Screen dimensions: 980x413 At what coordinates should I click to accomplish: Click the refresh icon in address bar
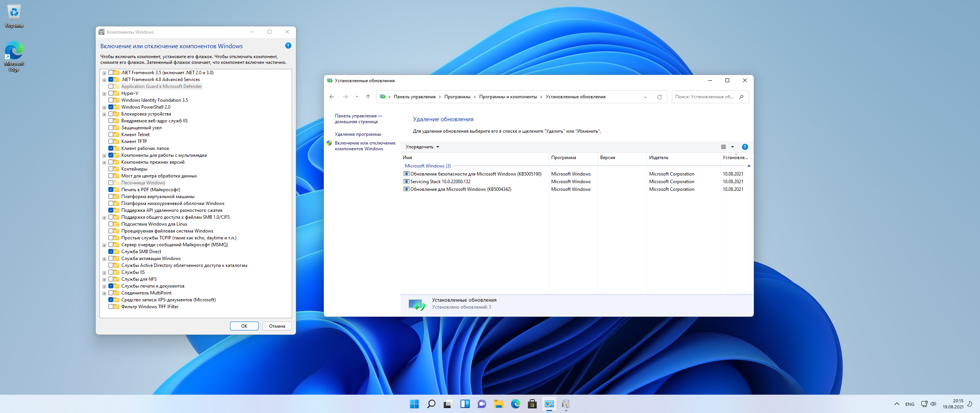point(659,97)
